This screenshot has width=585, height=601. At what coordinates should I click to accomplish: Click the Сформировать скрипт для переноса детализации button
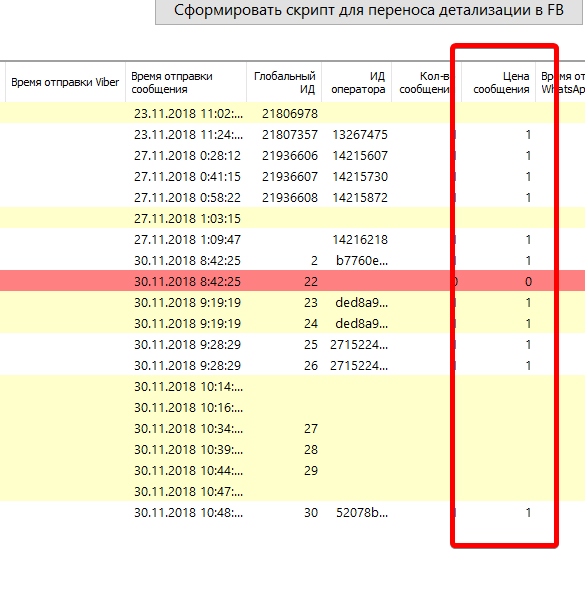pyautogui.click(x=369, y=11)
